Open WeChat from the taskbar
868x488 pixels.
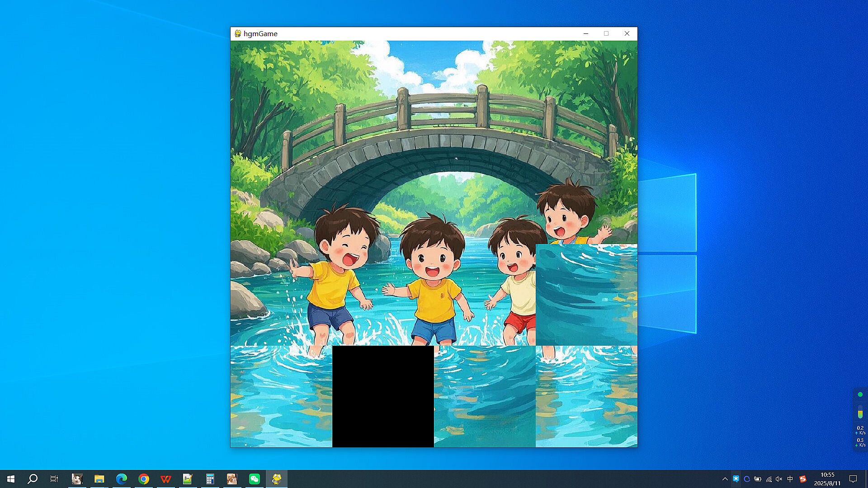255,479
